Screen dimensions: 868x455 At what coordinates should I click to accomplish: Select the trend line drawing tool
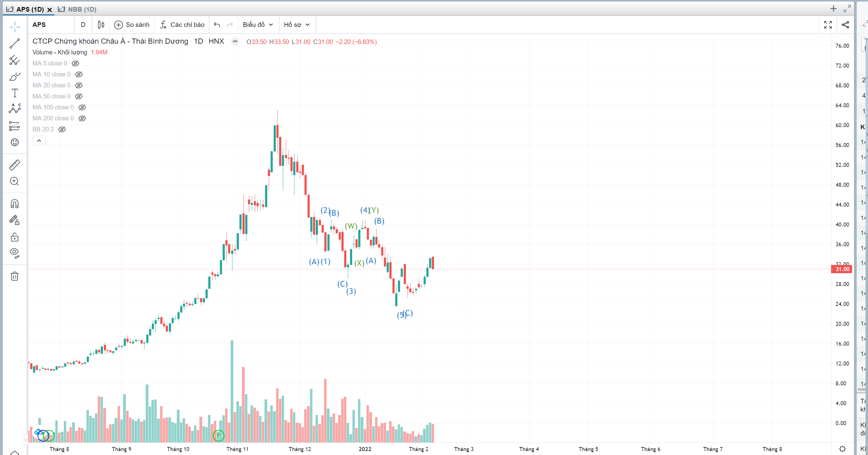pyautogui.click(x=14, y=43)
